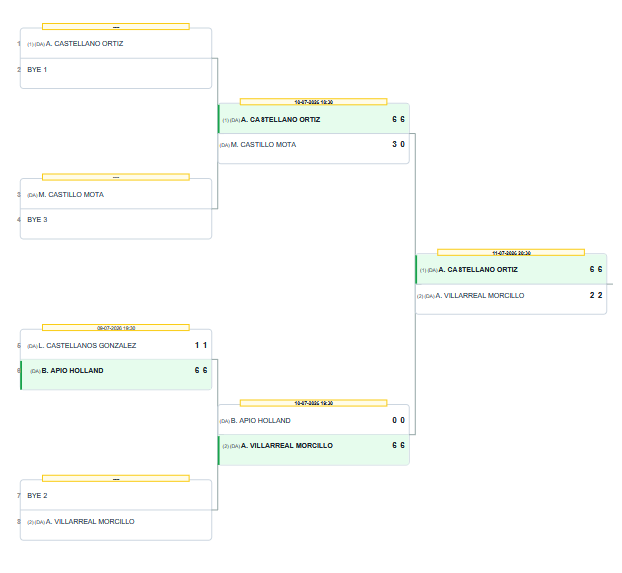
Task: Click empty date label above the BYE 2 match
Action: tap(116, 479)
